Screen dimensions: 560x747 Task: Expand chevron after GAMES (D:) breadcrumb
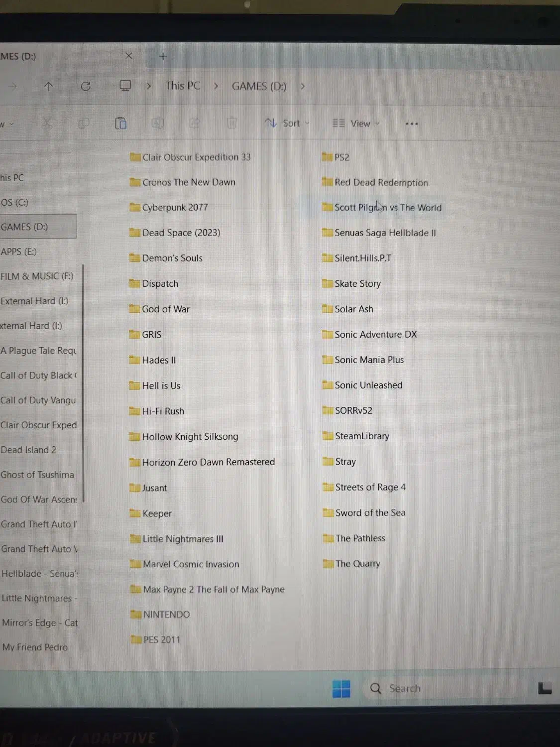tap(303, 86)
